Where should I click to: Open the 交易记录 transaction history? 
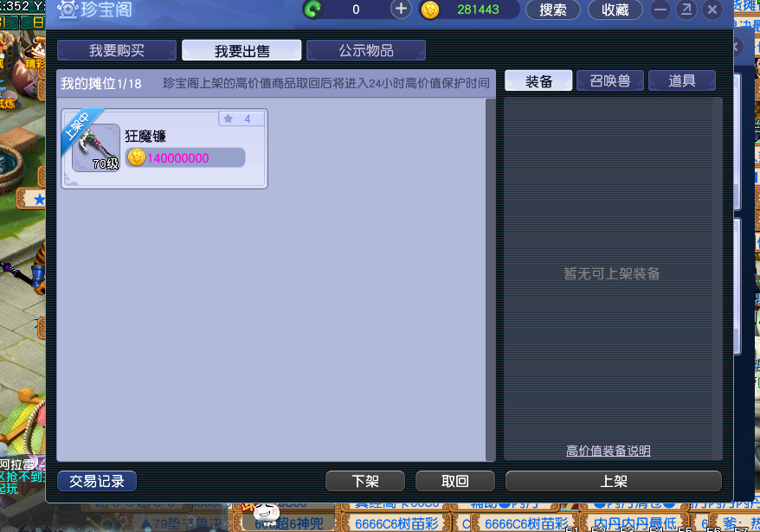click(97, 481)
